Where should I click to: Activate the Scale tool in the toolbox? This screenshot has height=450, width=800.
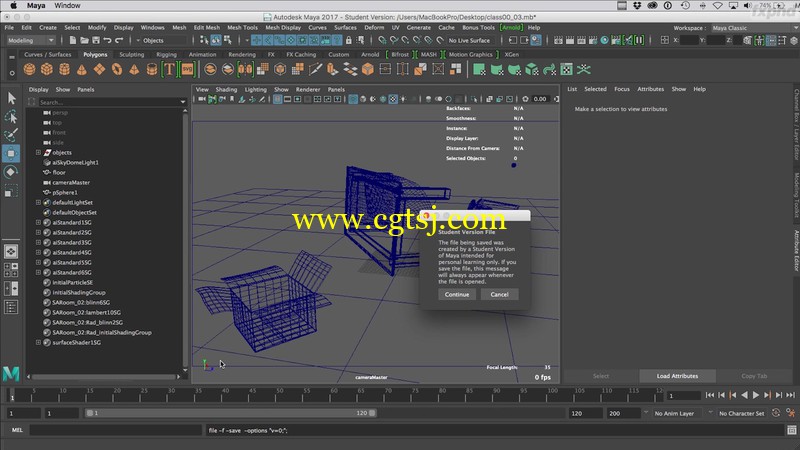pyautogui.click(x=11, y=191)
